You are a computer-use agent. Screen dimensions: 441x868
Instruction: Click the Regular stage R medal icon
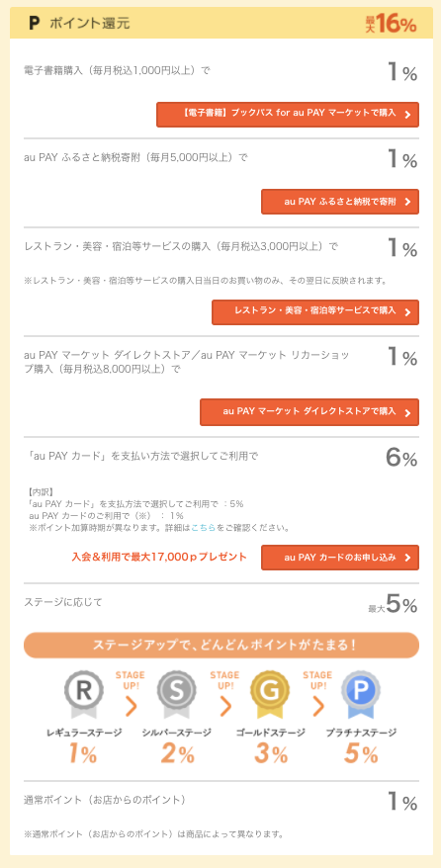[83, 694]
